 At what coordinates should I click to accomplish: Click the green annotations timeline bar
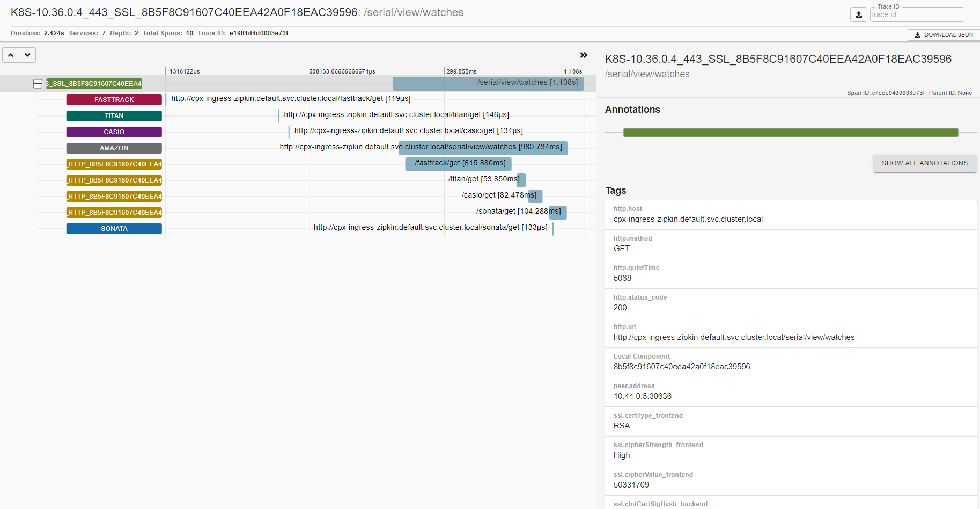(x=791, y=133)
